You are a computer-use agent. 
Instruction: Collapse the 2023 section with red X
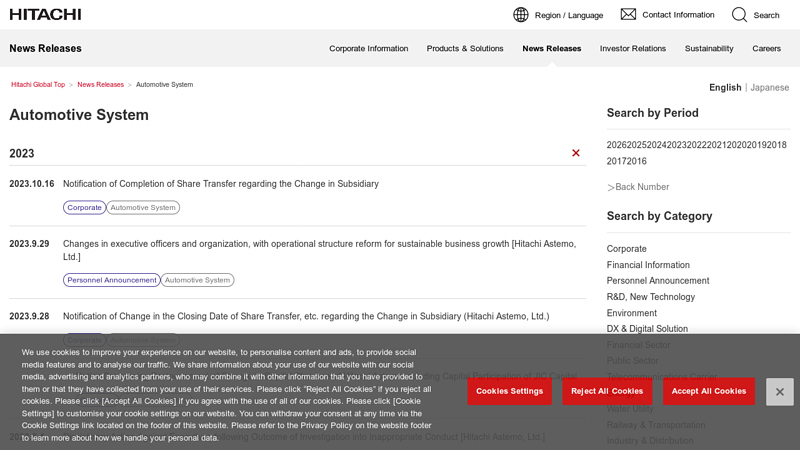576,153
